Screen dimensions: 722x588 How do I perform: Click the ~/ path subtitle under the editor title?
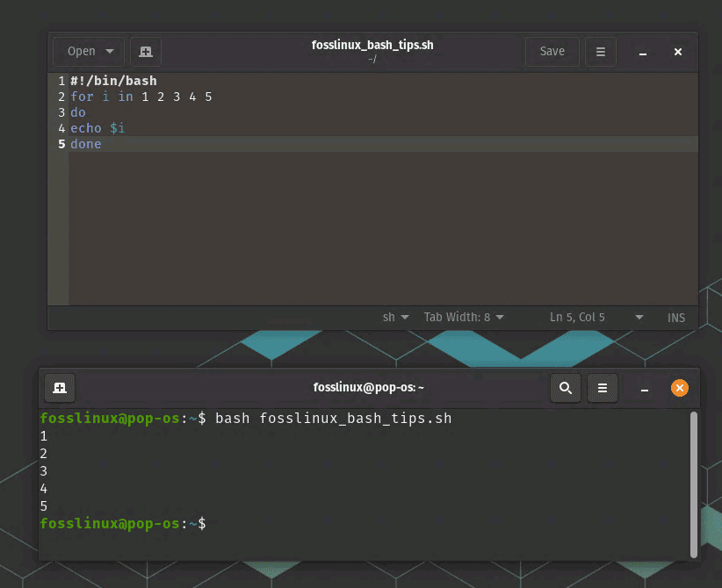coord(372,59)
